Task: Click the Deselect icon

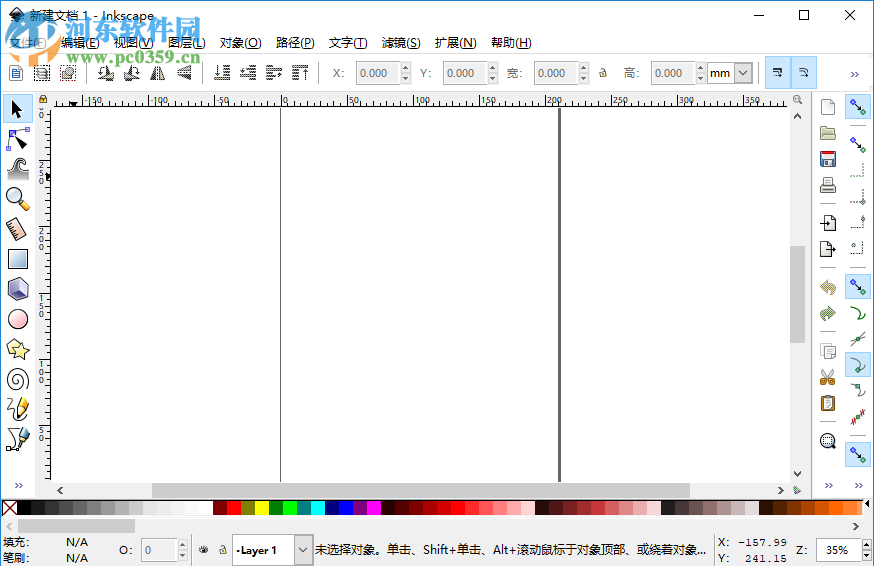Action: click(x=67, y=73)
